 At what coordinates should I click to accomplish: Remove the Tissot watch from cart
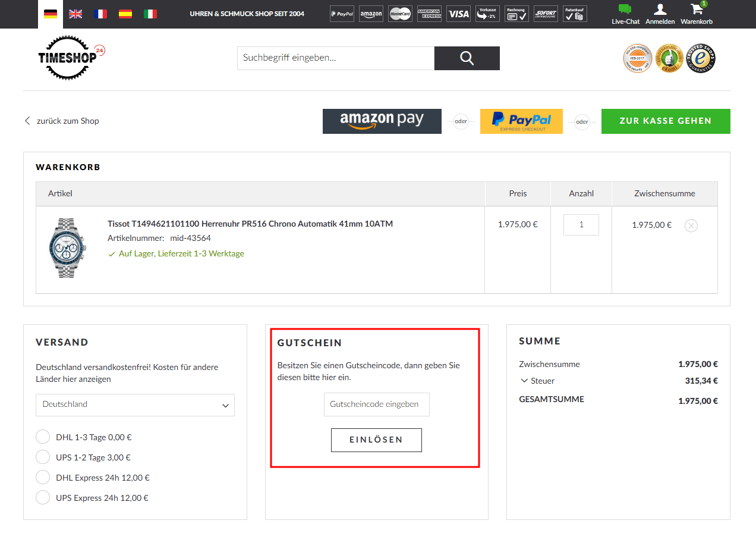point(691,225)
